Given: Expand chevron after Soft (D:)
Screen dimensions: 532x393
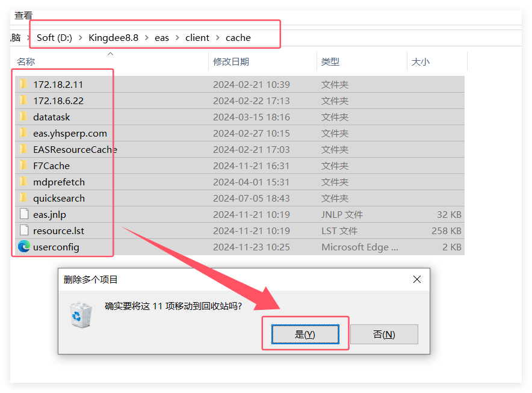Looking at the screenshot, I should 81,38.
